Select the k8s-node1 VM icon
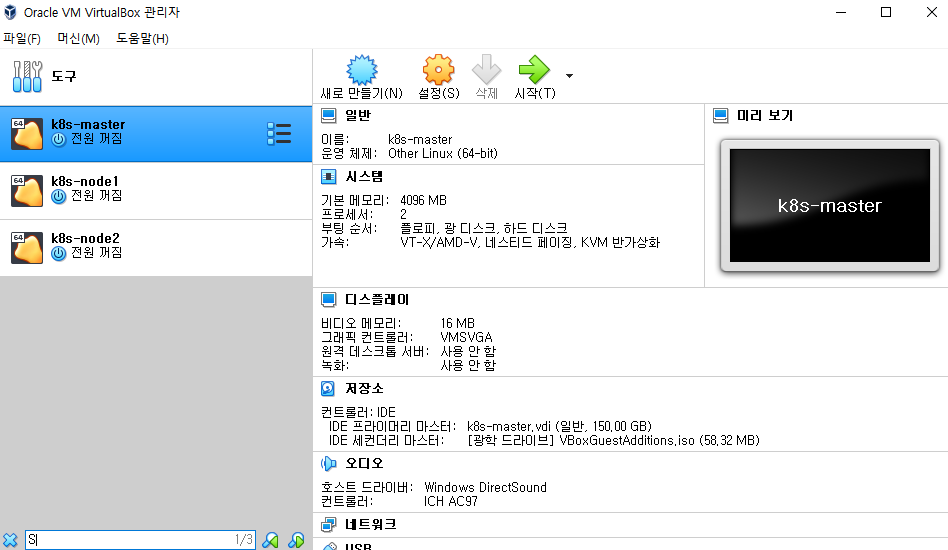The image size is (948, 550). 27,190
